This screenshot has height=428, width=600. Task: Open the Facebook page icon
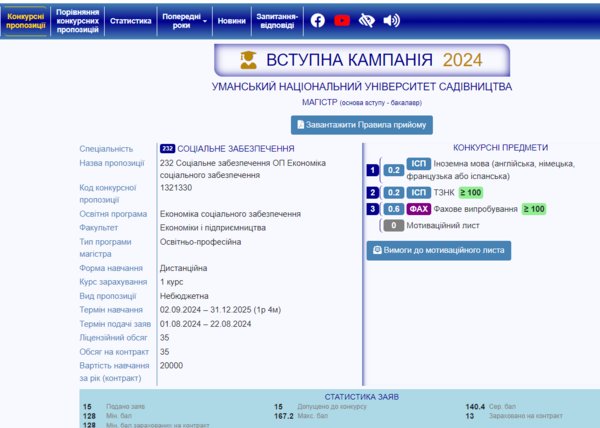(318, 20)
